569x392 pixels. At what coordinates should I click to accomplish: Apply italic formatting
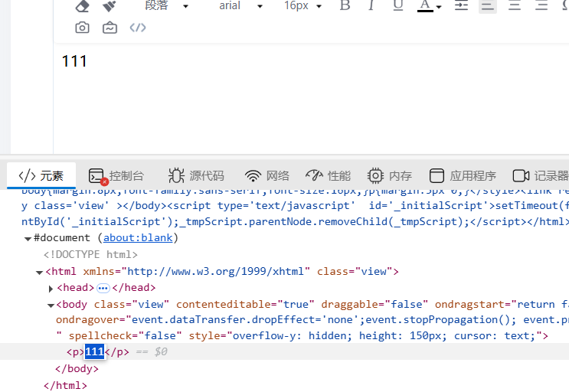tap(371, 6)
